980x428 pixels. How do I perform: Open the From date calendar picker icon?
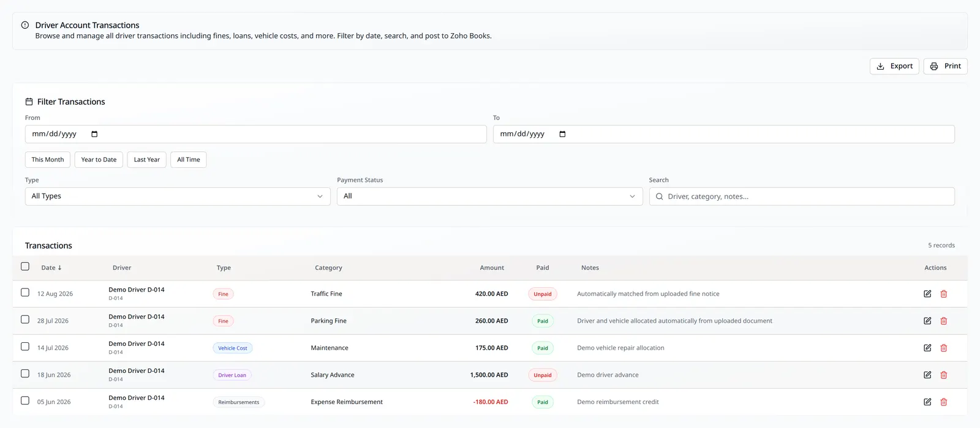[94, 134]
